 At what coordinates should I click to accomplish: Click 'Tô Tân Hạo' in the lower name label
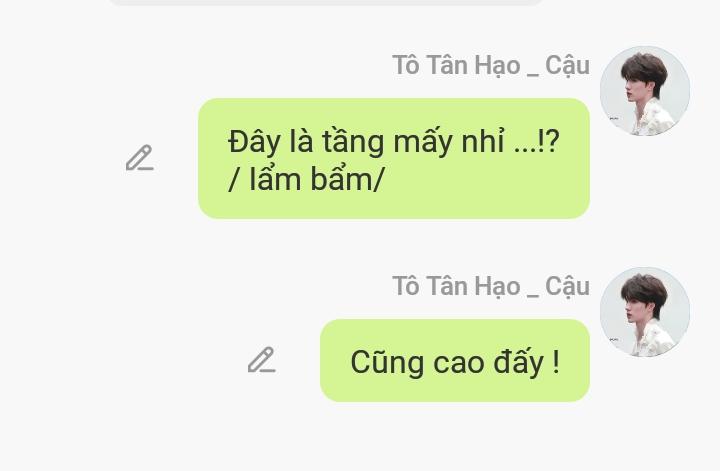456,286
